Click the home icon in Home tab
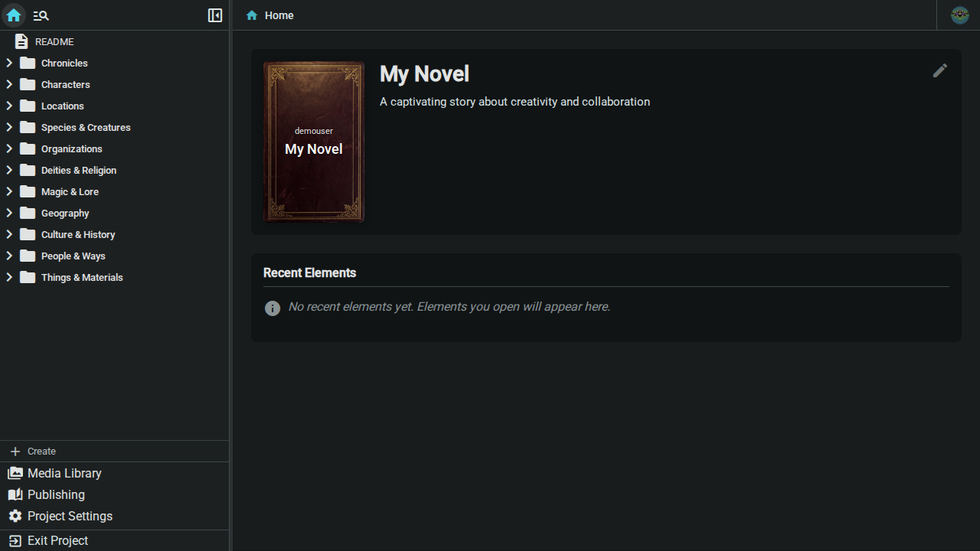Screen dimensions: 980x551 [x=252, y=15]
